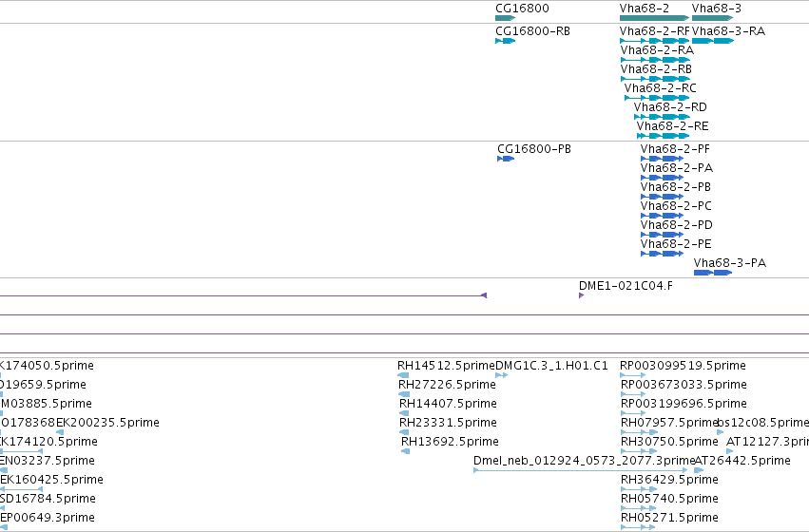Select the light-blue glyph under RH14512.5prime
The height and width of the screenshot is (532, 809).
click(403, 375)
